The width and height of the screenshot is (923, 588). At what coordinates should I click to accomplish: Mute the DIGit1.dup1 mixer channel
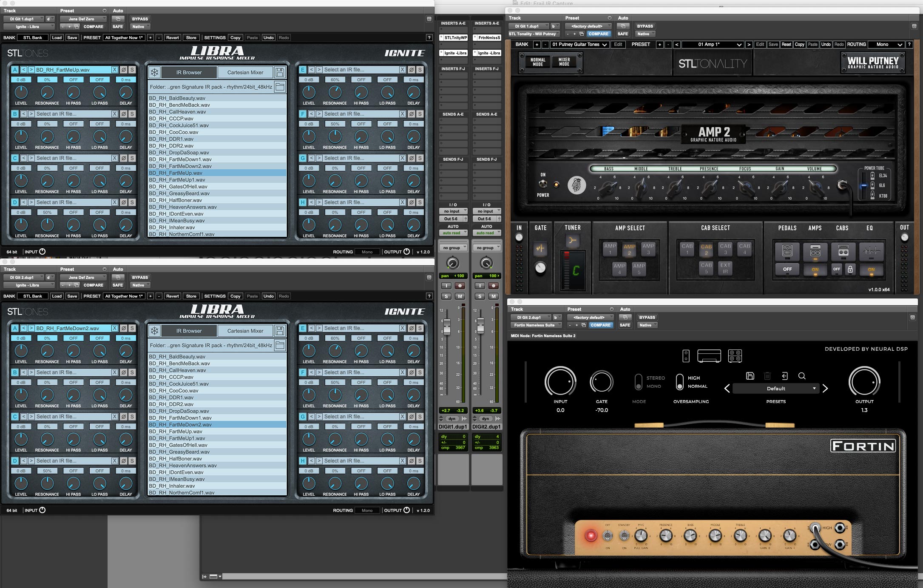pyautogui.click(x=460, y=296)
